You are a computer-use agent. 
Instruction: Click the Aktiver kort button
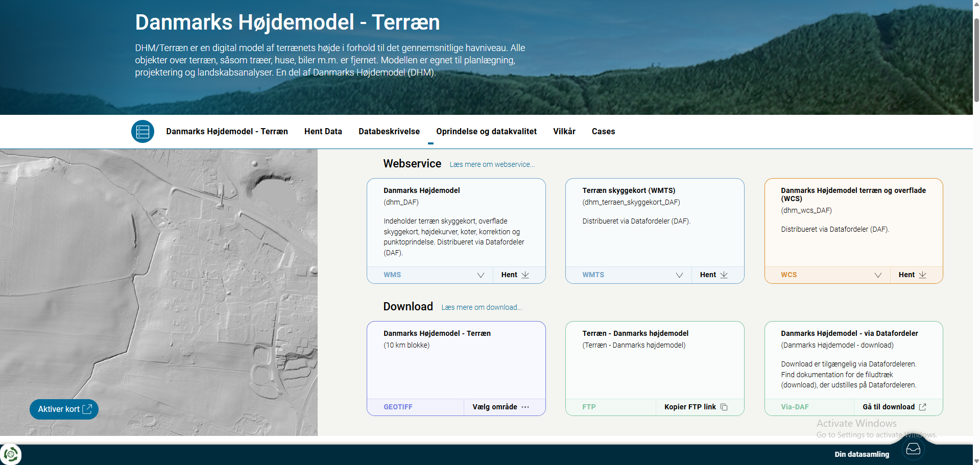(64, 409)
